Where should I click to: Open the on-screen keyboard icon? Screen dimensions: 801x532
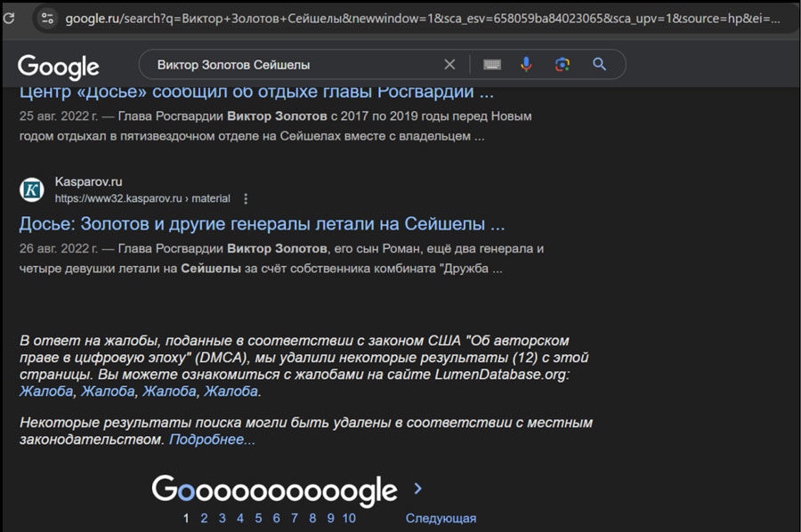[x=492, y=64]
